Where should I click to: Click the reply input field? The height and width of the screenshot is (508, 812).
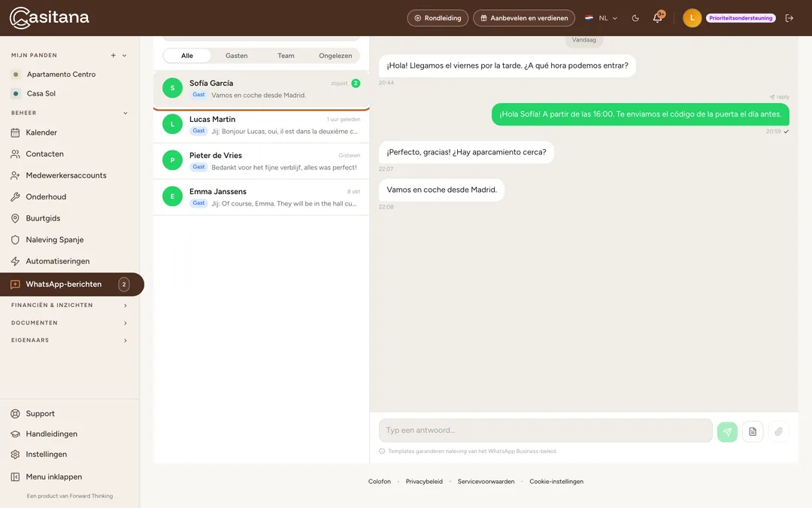click(545, 430)
